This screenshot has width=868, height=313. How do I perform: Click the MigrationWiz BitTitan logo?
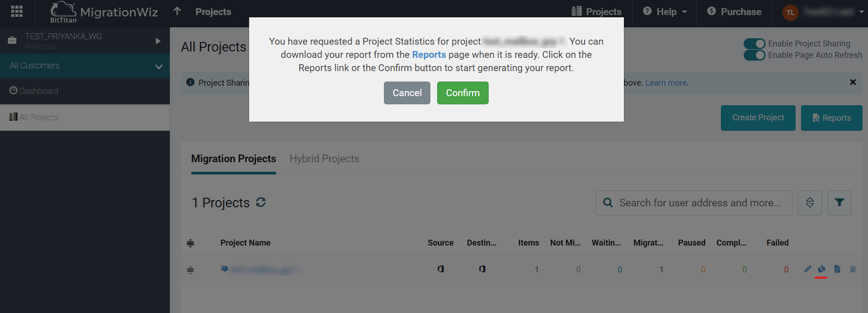click(x=104, y=12)
